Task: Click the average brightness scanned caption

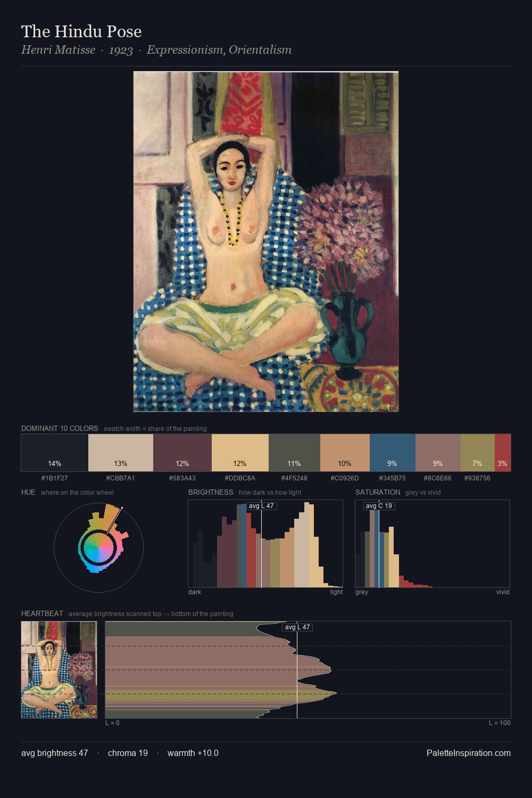Action: (151, 614)
